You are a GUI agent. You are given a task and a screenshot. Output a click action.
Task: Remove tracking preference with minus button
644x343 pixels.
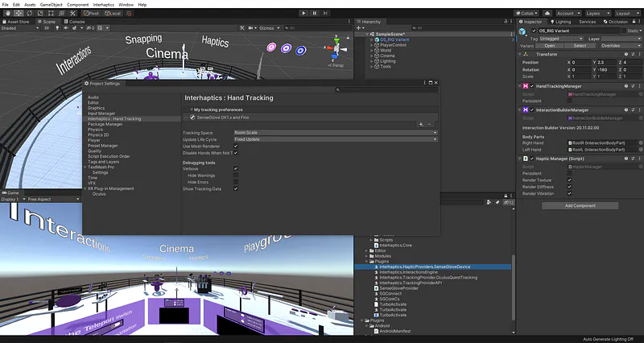(x=430, y=125)
